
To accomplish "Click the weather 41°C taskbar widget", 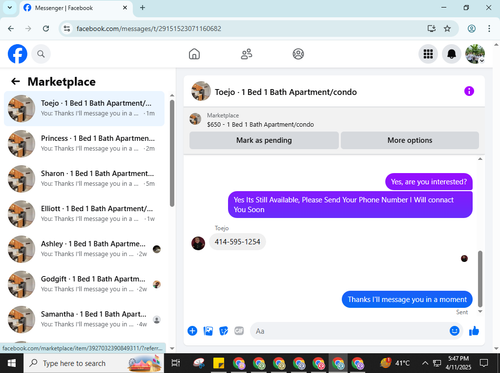I will pyautogui.click(x=396, y=363).
